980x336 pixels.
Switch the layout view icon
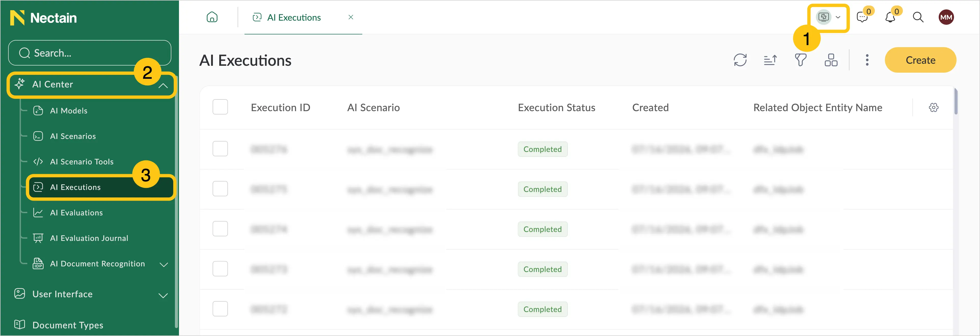(x=831, y=60)
